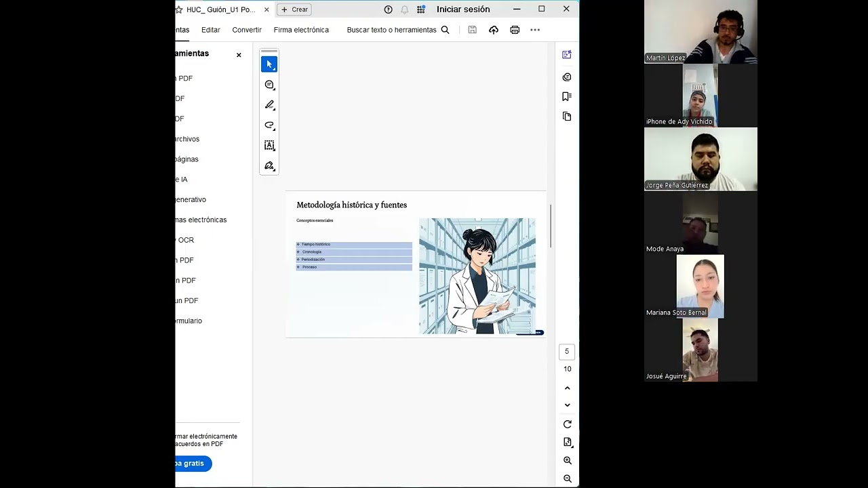Go to next page arrow
Screen dimensions: 868x488
pyautogui.click(x=568, y=405)
